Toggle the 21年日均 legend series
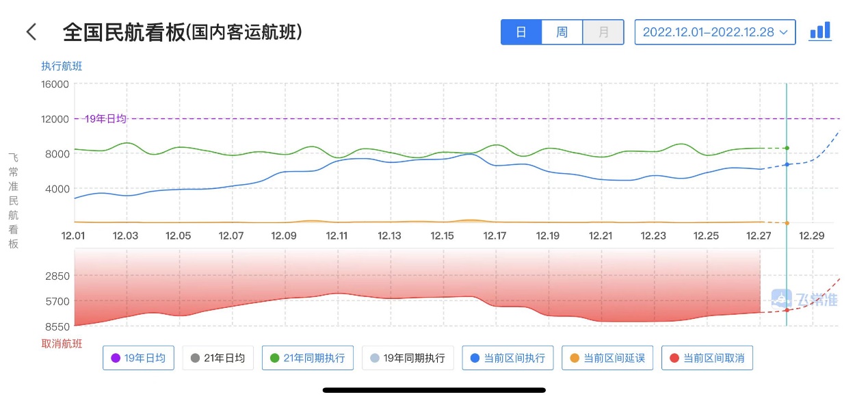Screen dimensions: 868x401 (218, 358)
